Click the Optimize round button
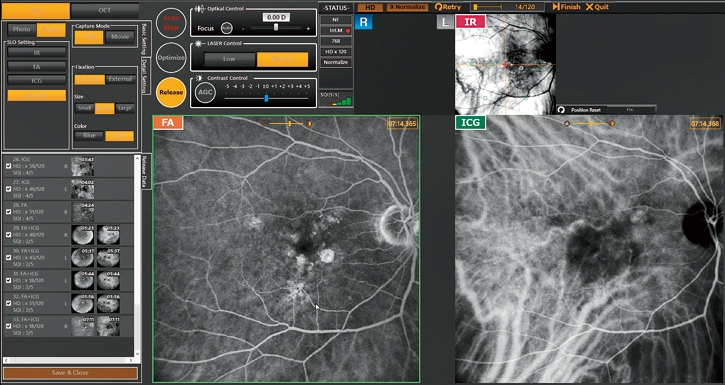Screen dimensions: 725x385 click(171, 58)
